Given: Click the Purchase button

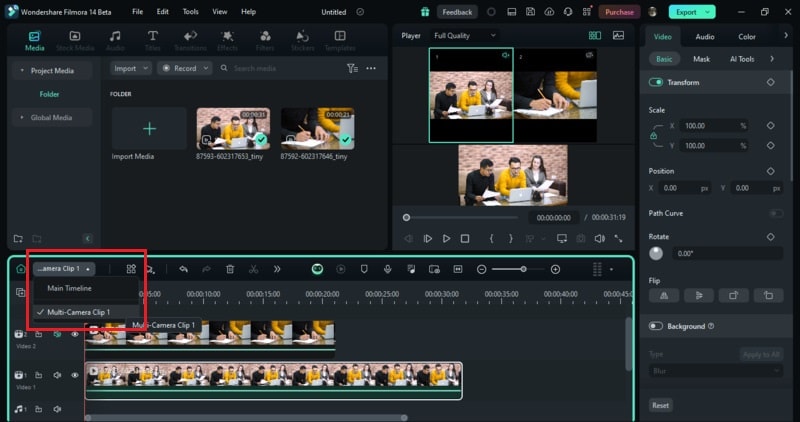Looking at the screenshot, I should pyautogui.click(x=619, y=12).
